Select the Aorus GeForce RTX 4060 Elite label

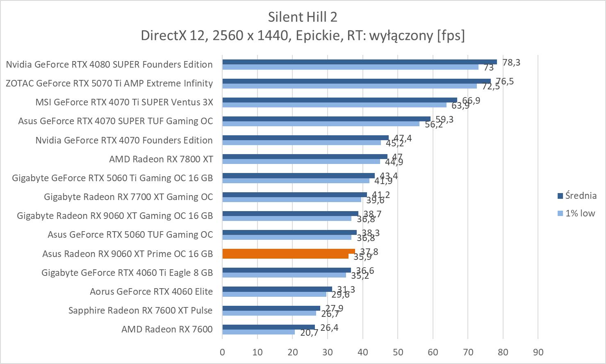point(151,291)
